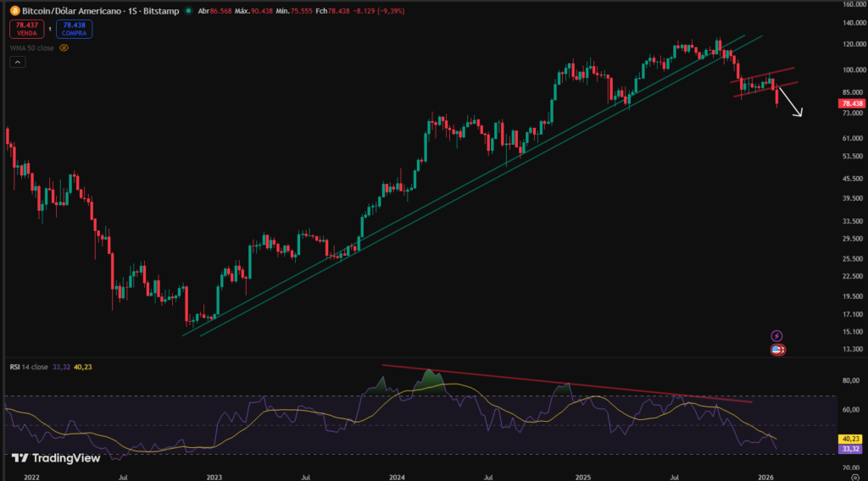Click the purple 33,32 RSI axis label

850,449
